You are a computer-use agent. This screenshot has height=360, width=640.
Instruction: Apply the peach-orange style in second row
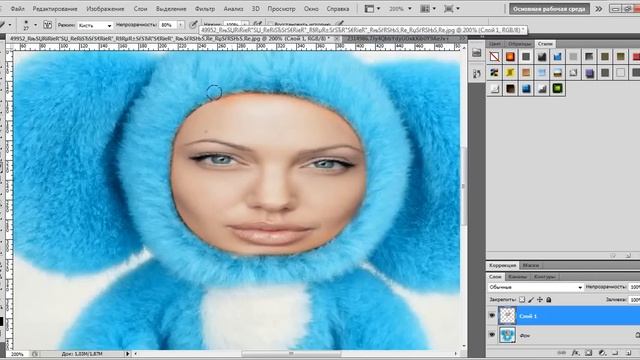(x=526, y=73)
